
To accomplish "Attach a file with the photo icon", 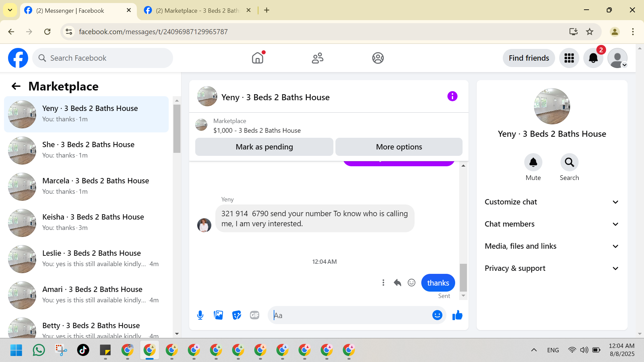I will coord(218,315).
